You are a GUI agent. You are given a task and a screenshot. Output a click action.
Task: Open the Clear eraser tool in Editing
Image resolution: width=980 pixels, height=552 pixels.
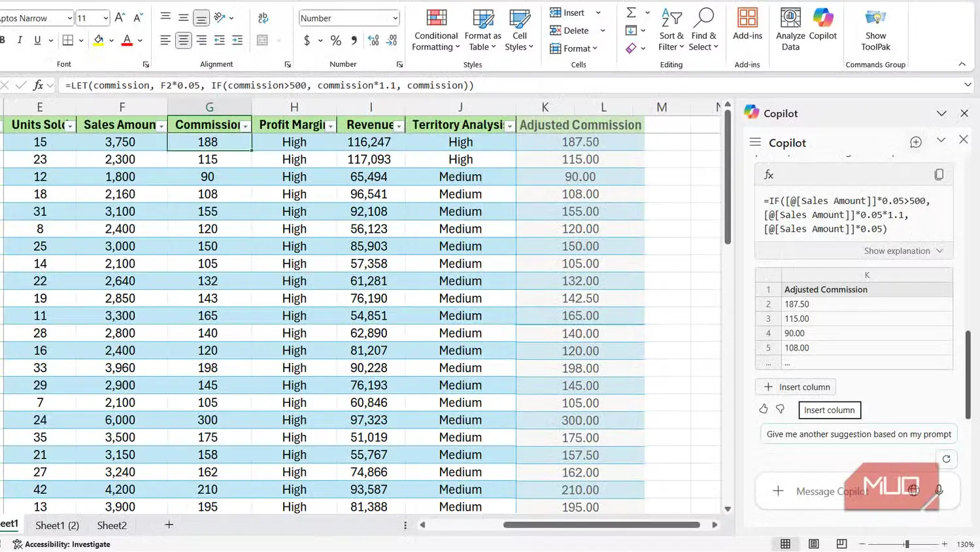tap(631, 48)
